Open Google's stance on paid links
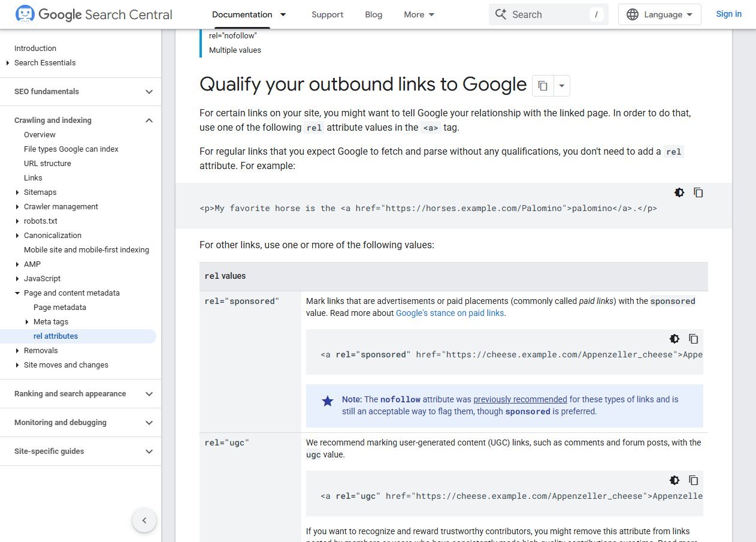Image resolution: width=756 pixels, height=542 pixels. [450, 313]
